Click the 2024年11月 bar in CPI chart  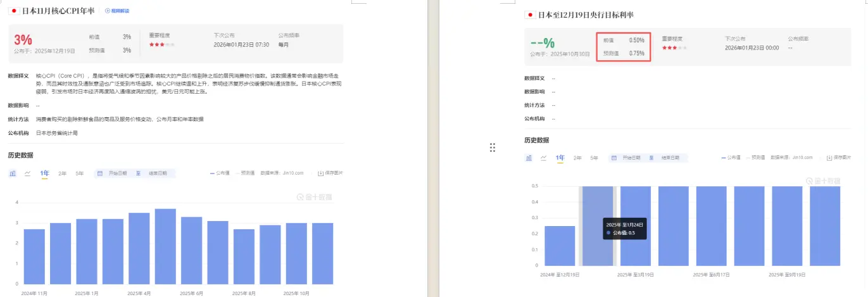point(34,256)
